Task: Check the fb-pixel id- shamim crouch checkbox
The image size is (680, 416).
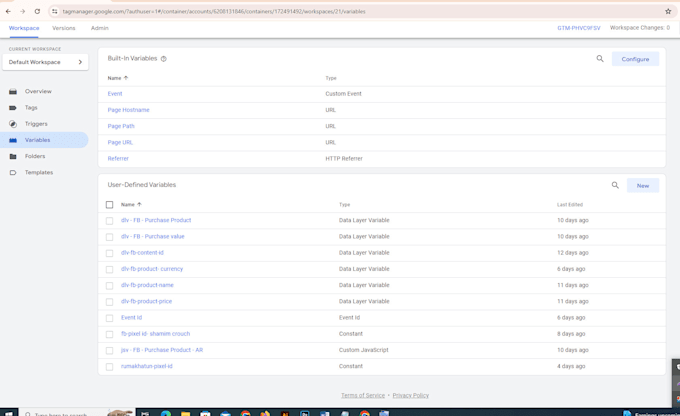Action: click(109, 334)
